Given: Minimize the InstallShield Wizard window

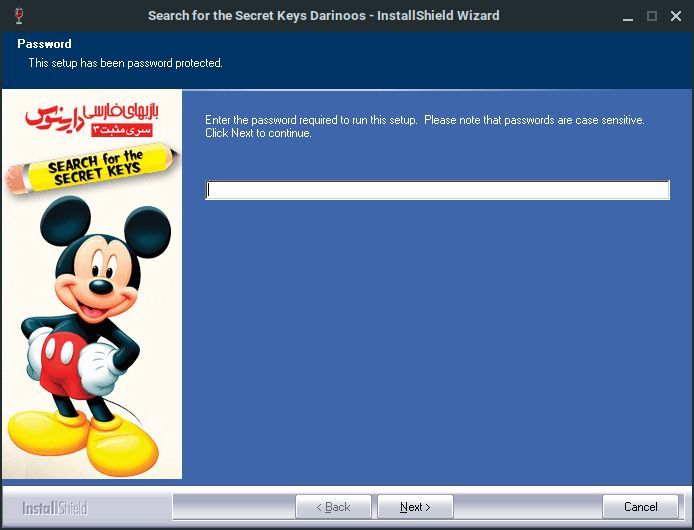Looking at the screenshot, I should [x=630, y=16].
